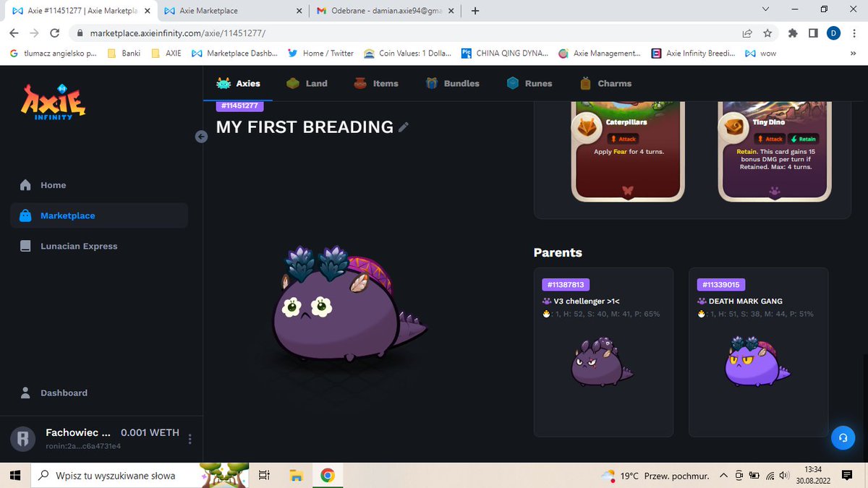Open Chrome extensions puzzle icon
Viewport: 868px width, 488px height.
(793, 33)
